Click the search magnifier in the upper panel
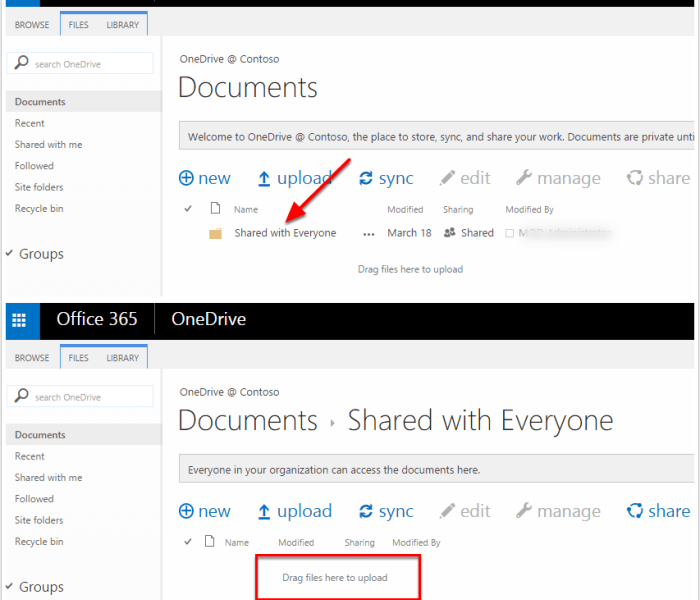700x600 pixels. 21,62
